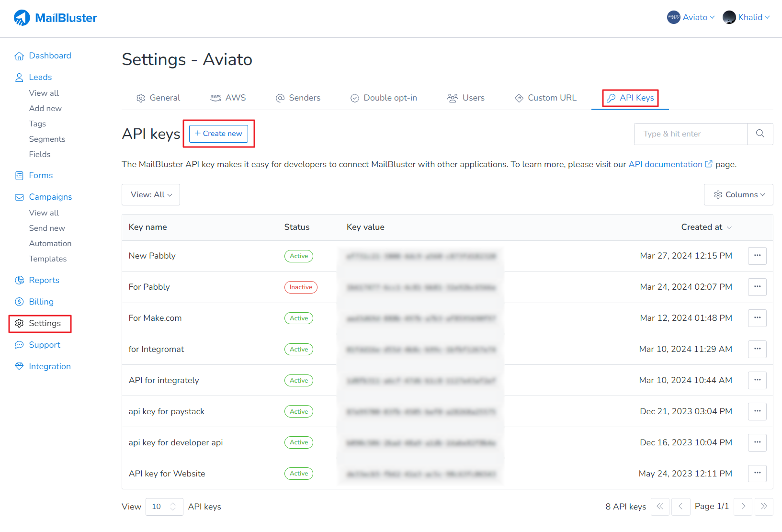Open Billing in the sidebar

click(x=41, y=302)
